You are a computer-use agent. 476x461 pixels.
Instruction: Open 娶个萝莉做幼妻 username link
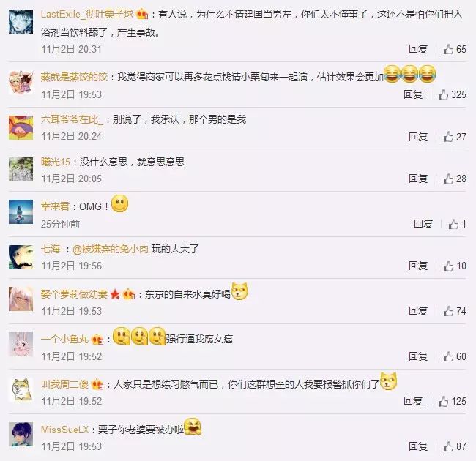coord(74,294)
